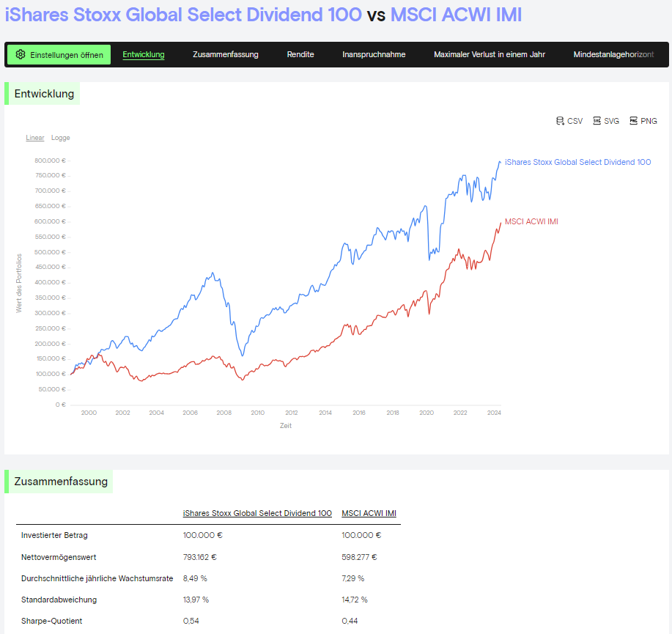Download chart data via CSV icon
Viewport: 672px width, 634px height.
click(x=569, y=121)
